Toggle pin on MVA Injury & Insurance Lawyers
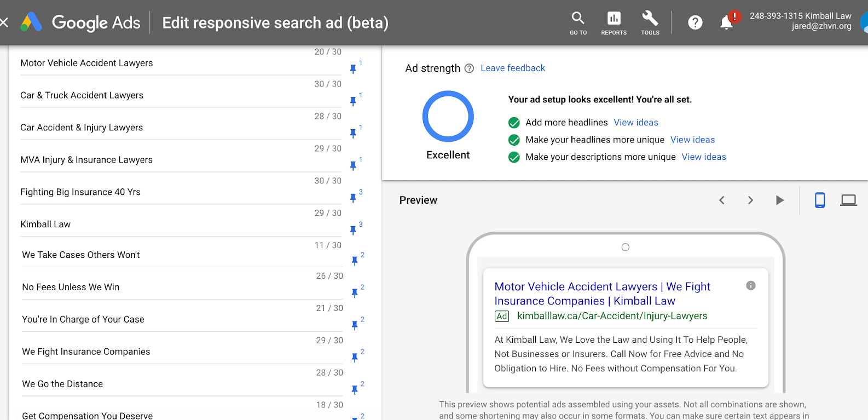The height and width of the screenshot is (420, 868). coord(353,165)
